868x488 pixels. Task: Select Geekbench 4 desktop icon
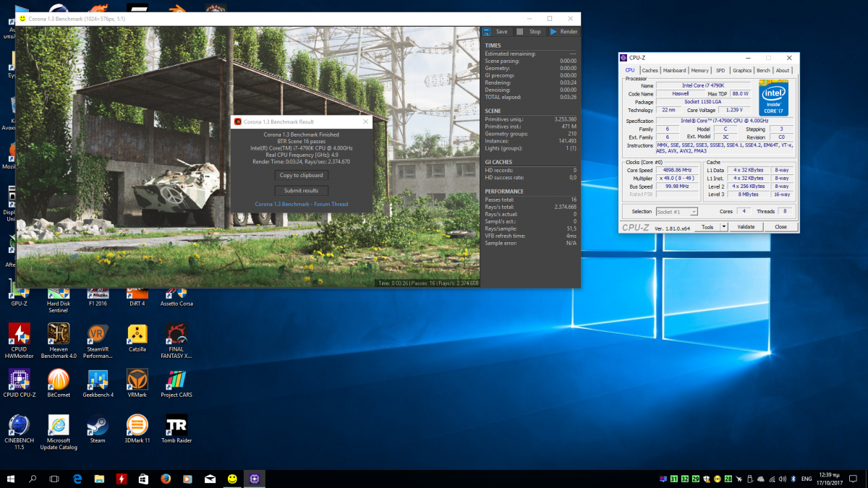[x=98, y=384]
